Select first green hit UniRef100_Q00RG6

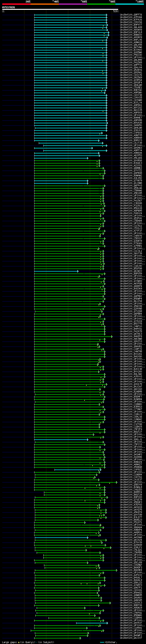click(x=131, y=161)
